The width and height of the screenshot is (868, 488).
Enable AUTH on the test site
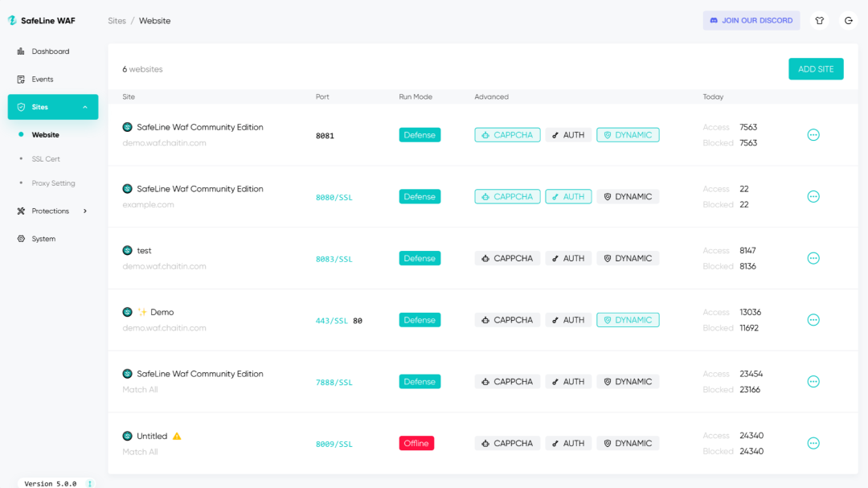coord(568,258)
